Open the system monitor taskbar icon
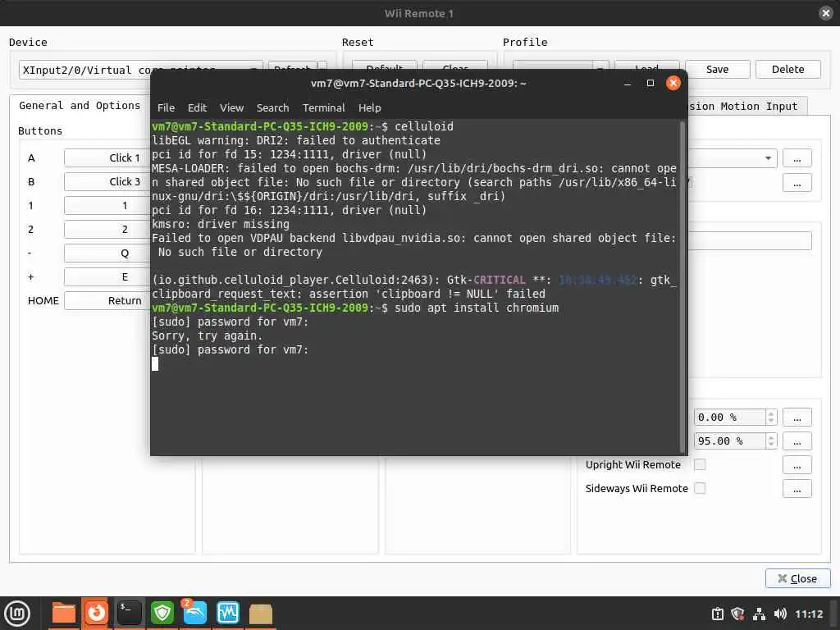 pyautogui.click(x=228, y=613)
